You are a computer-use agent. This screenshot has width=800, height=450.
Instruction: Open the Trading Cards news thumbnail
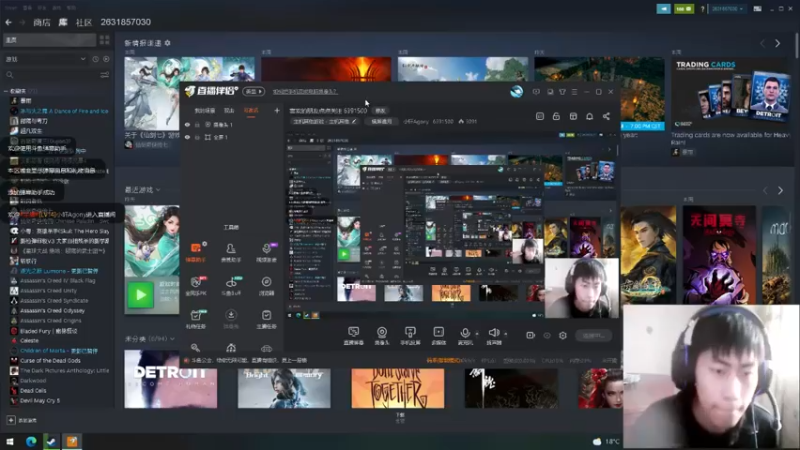tap(731, 93)
